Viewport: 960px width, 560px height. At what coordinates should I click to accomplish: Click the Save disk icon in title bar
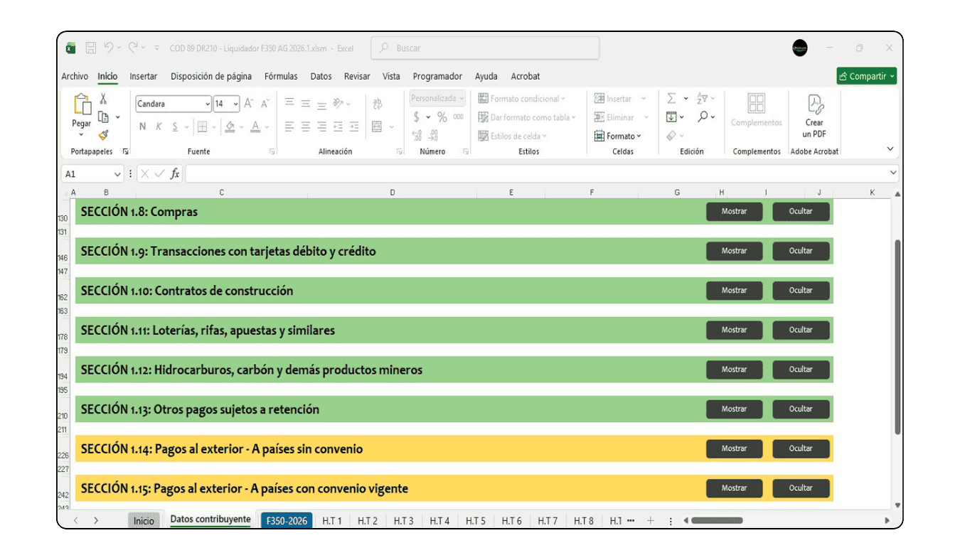[91, 48]
